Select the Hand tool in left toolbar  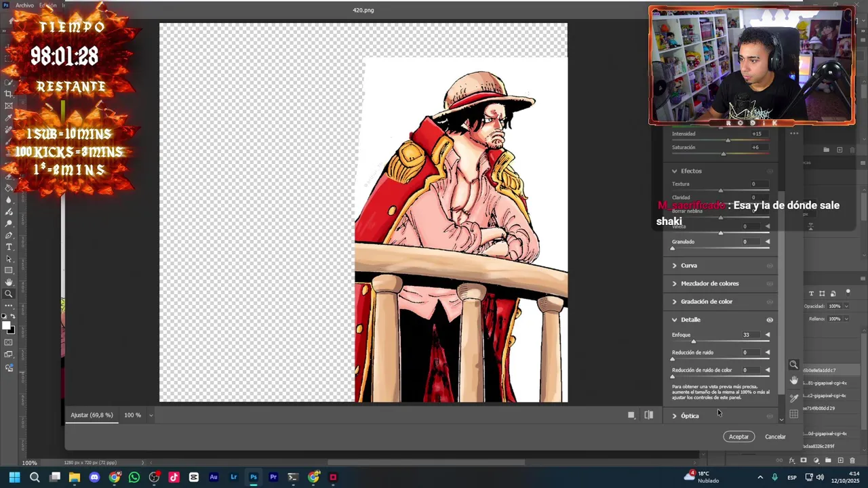[x=9, y=282]
